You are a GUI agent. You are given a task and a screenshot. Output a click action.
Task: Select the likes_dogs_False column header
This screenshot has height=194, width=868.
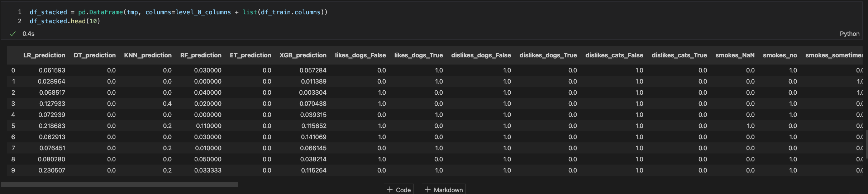pyautogui.click(x=360, y=55)
